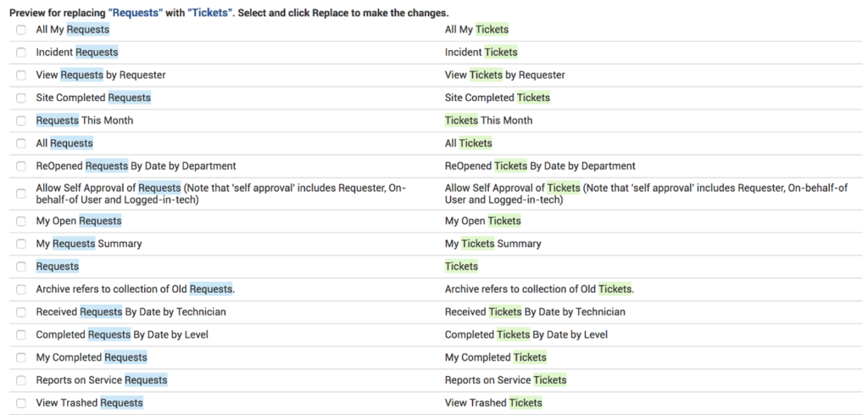Enable the Site Completed Requests checkbox

pos(21,98)
